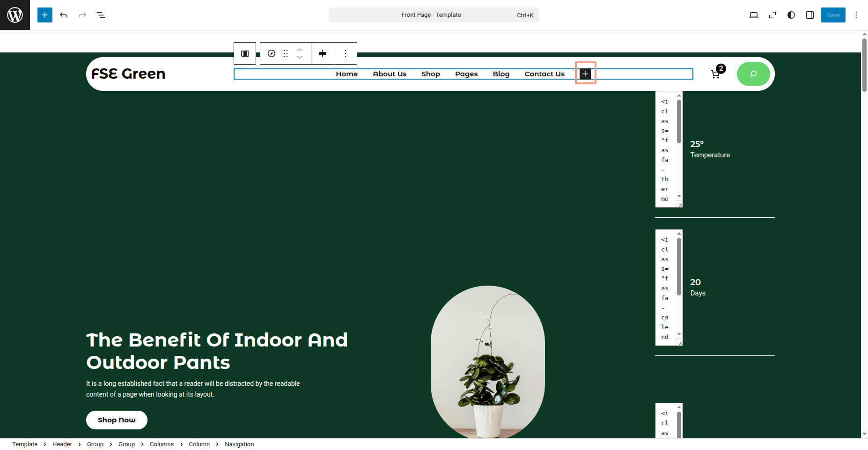Click the block drag handle icon
This screenshot has height=450, width=868.
point(286,53)
